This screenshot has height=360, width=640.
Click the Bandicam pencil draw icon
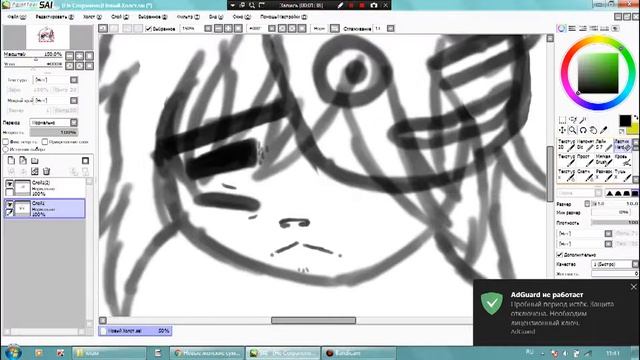(x=340, y=5)
